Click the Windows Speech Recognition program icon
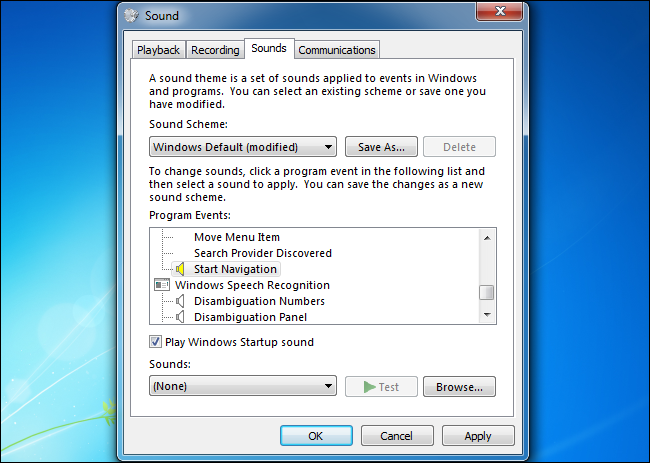Screen dimensions: 650x463 [x=162, y=285]
